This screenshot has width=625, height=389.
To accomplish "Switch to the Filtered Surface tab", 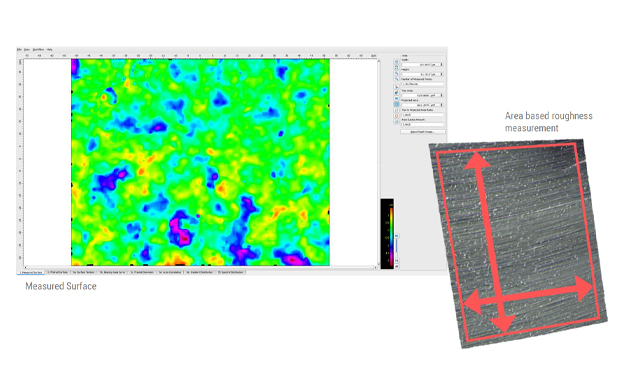I will 58,272.
